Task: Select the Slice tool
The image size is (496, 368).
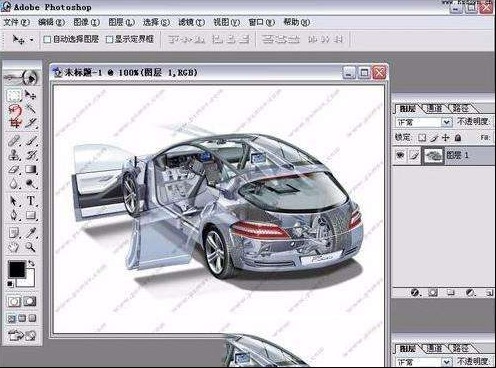Action: click(31, 123)
